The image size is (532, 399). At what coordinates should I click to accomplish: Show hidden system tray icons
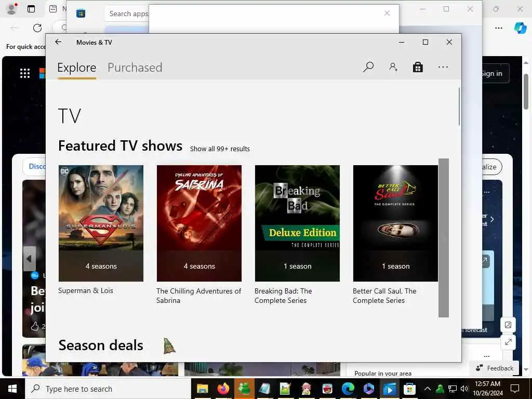click(428, 389)
